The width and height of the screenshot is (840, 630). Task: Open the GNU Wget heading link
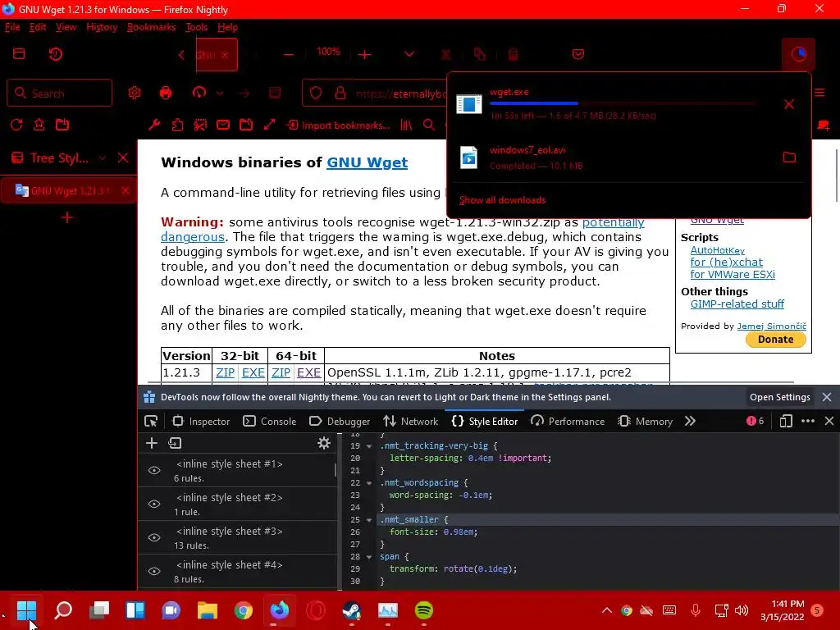pos(367,162)
